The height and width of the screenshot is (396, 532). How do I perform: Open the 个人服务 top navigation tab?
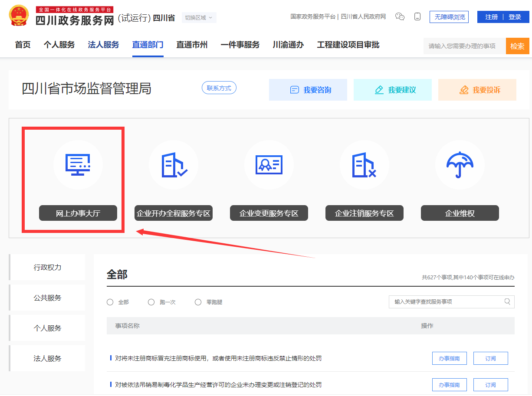(x=59, y=45)
